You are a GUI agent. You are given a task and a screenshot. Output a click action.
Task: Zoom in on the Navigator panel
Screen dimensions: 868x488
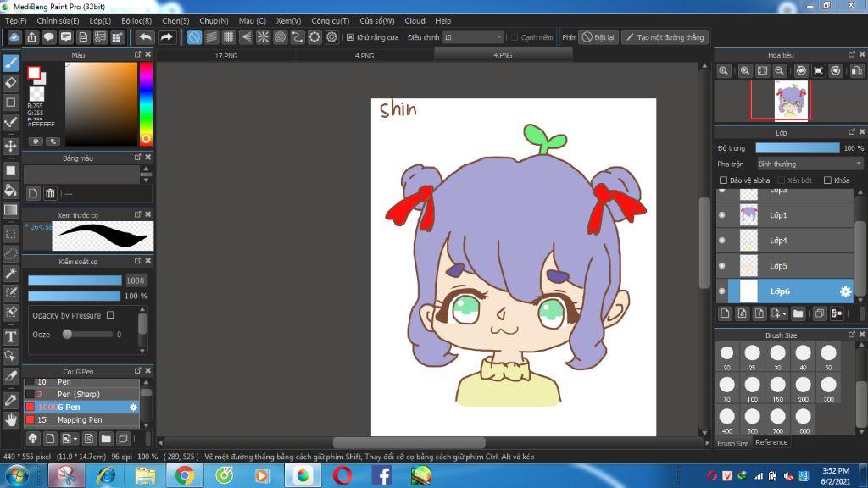point(744,71)
